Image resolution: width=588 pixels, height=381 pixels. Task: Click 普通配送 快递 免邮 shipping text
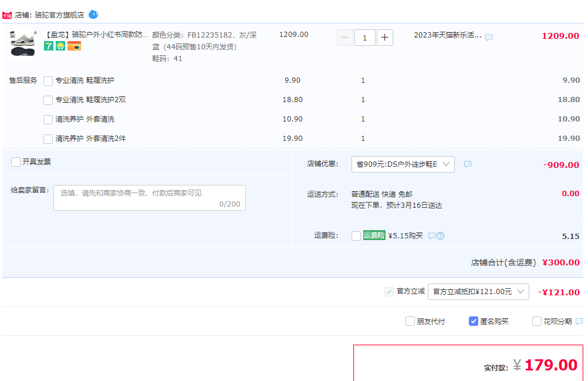click(x=382, y=194)
